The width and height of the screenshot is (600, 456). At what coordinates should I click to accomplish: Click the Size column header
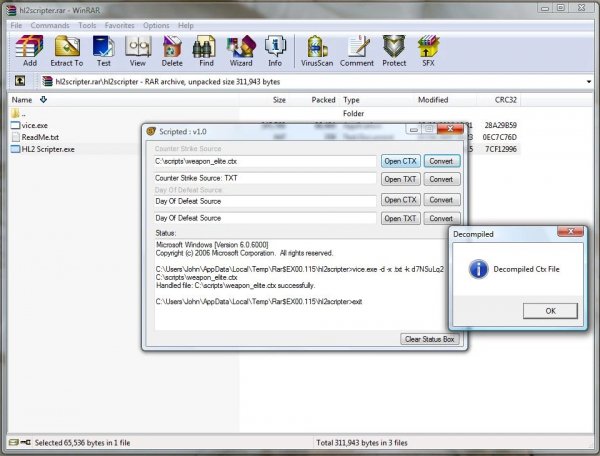279,100
